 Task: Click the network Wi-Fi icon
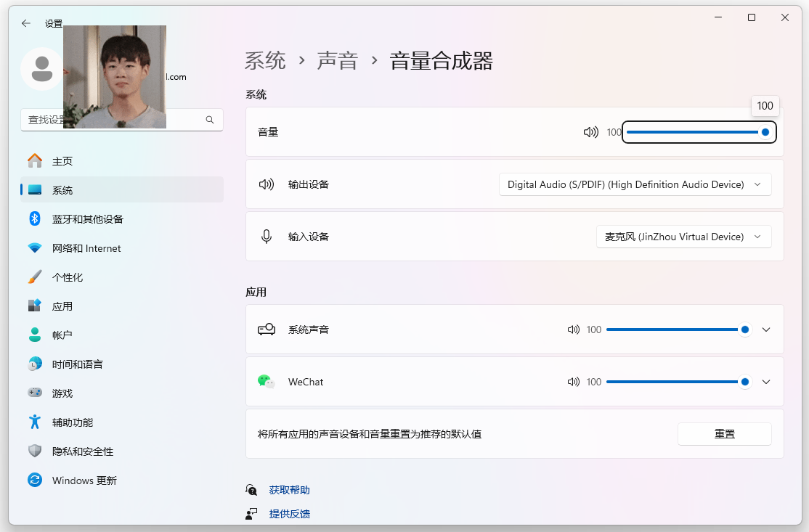click(35, 248)
